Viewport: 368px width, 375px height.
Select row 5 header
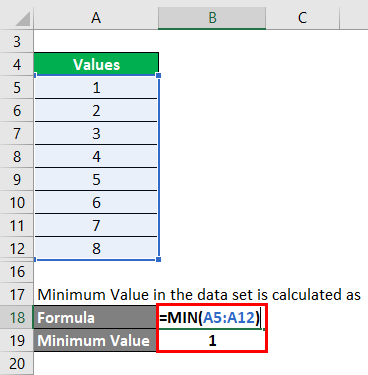[17, 87]
